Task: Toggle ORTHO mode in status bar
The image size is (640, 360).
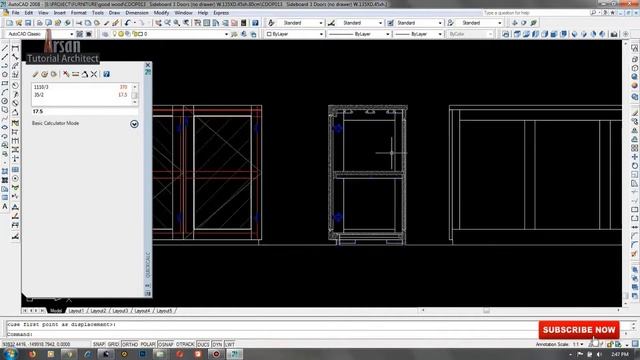Action: [x=130, y=344]
